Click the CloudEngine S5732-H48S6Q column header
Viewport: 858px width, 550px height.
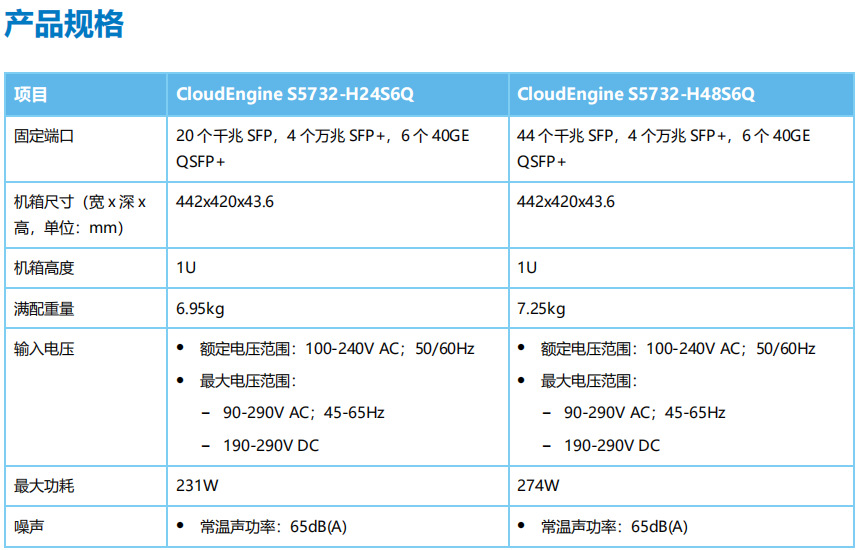coord(636,94)
